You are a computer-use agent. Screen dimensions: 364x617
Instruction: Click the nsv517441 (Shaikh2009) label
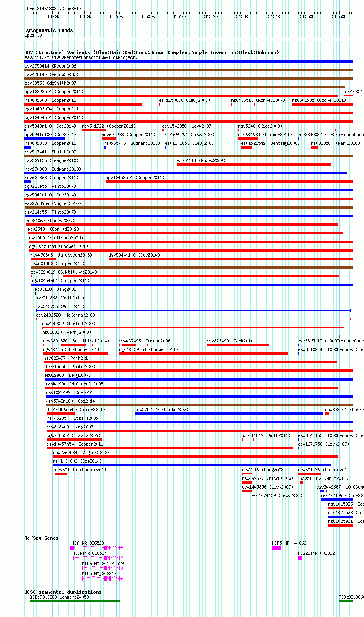[52, 152]
